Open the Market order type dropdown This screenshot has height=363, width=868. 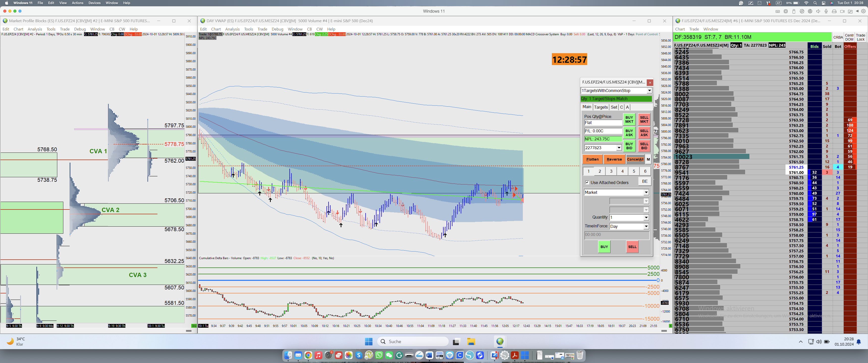coord(646,192)
